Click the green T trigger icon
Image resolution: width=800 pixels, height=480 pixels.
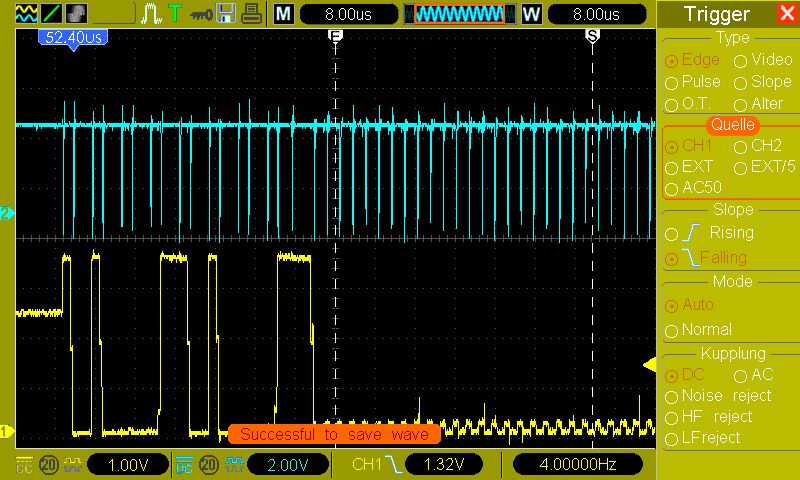click(175, 14)
